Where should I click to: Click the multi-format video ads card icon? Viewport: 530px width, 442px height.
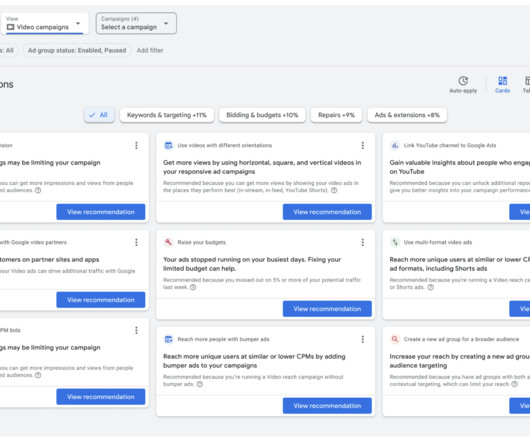[394, 242]
